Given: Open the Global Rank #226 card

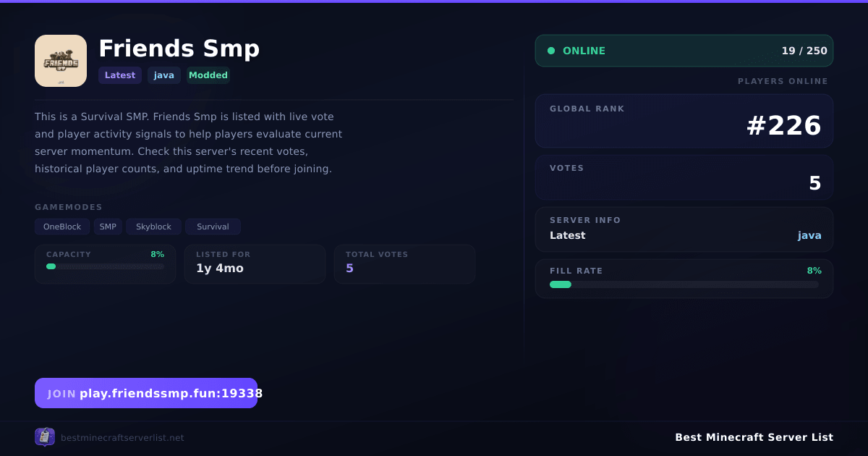Looking at the screenshot, I should point(684,121).
